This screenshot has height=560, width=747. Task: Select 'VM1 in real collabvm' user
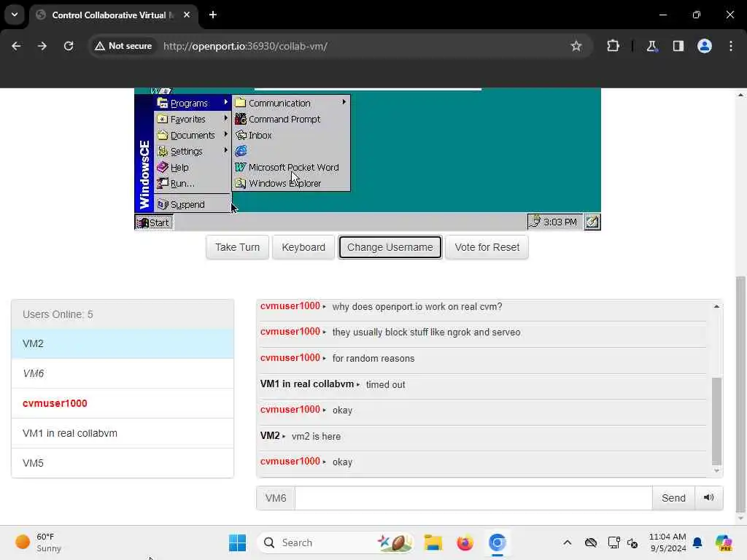123,433
